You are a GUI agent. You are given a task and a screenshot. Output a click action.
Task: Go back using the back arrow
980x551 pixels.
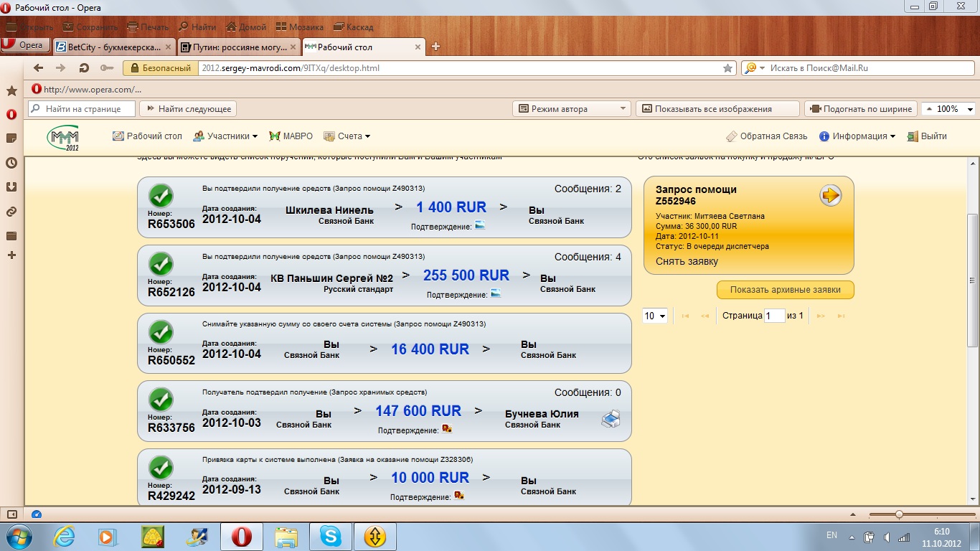point(38,68)
